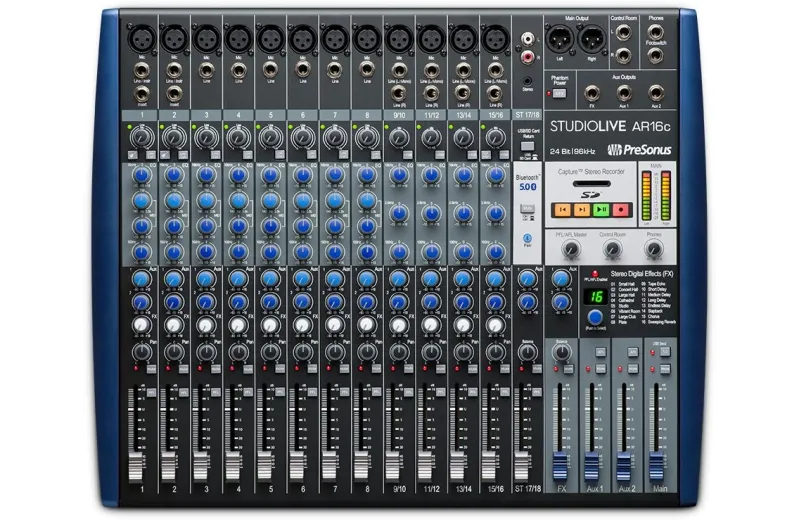
Task: Select the channel 5 XLR Mic input
Action: [270, 38]
